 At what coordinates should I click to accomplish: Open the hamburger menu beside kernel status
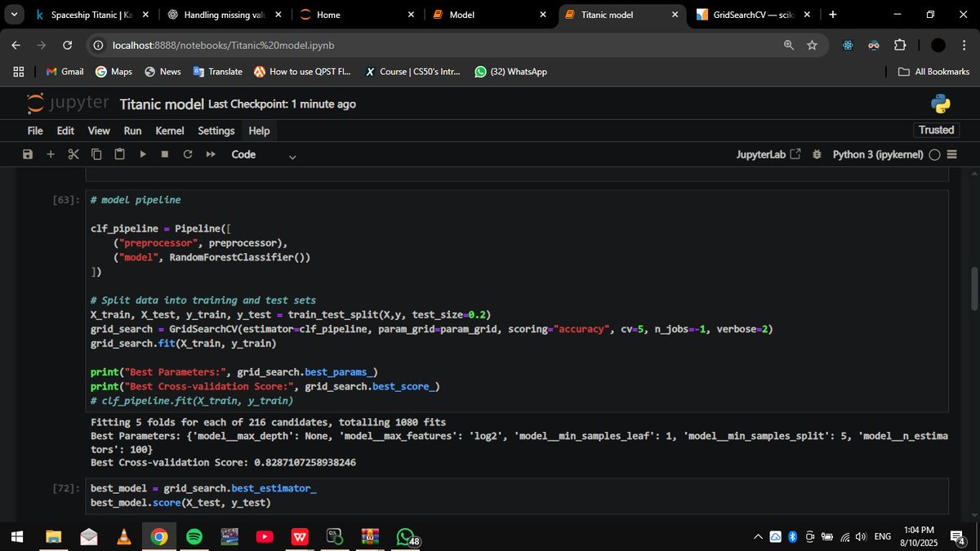click(x=951, y=154)
